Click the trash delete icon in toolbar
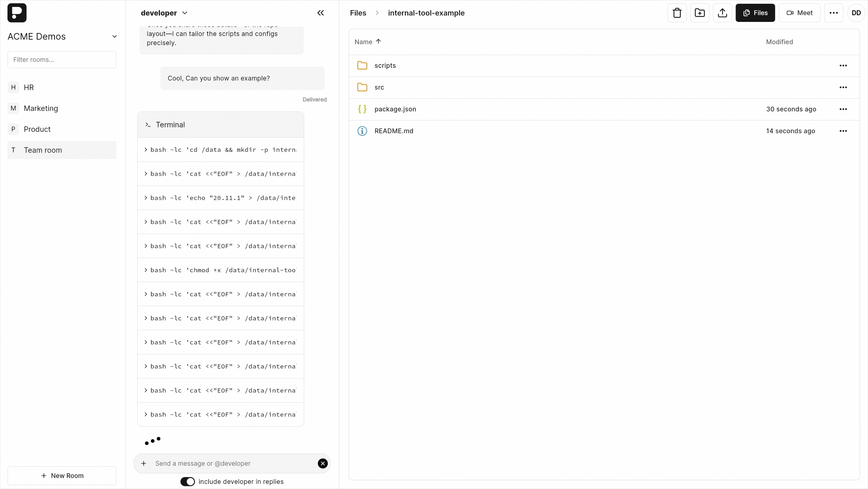The image size is (868, 489). click(x=677, y=13)
